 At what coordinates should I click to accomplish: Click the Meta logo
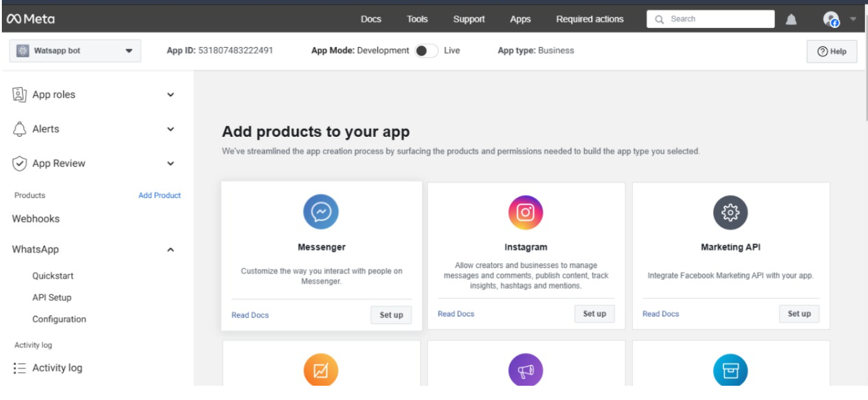[29, 18]
